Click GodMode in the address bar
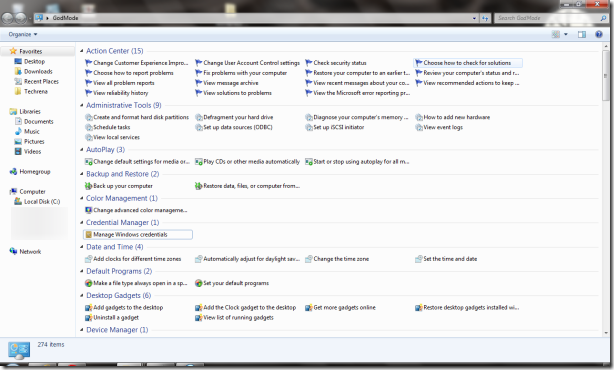This screenshot has height=370, width=614. coord(65,18)
